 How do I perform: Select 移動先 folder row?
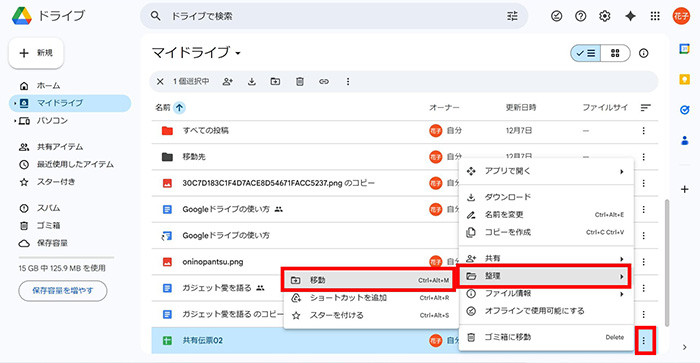[404, 157]
